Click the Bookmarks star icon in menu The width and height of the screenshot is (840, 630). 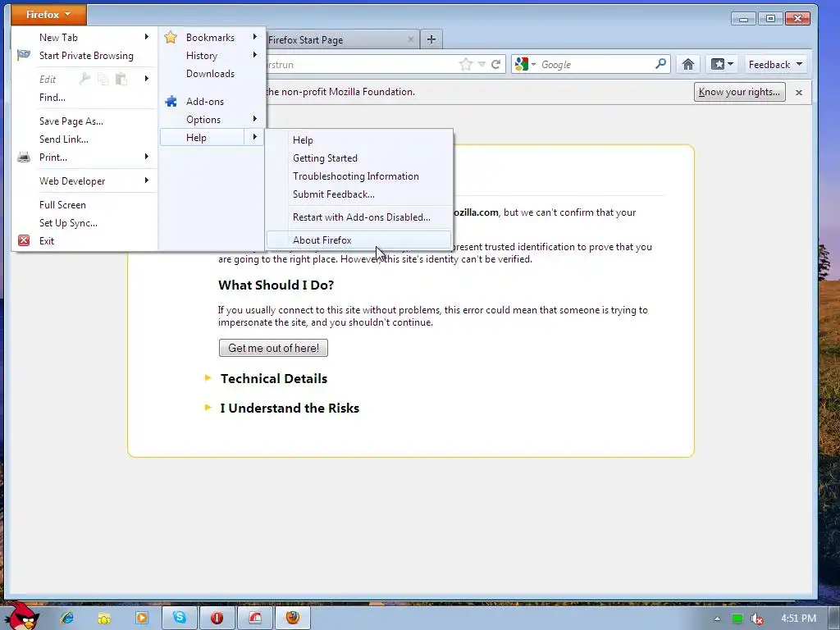point(171,37)
